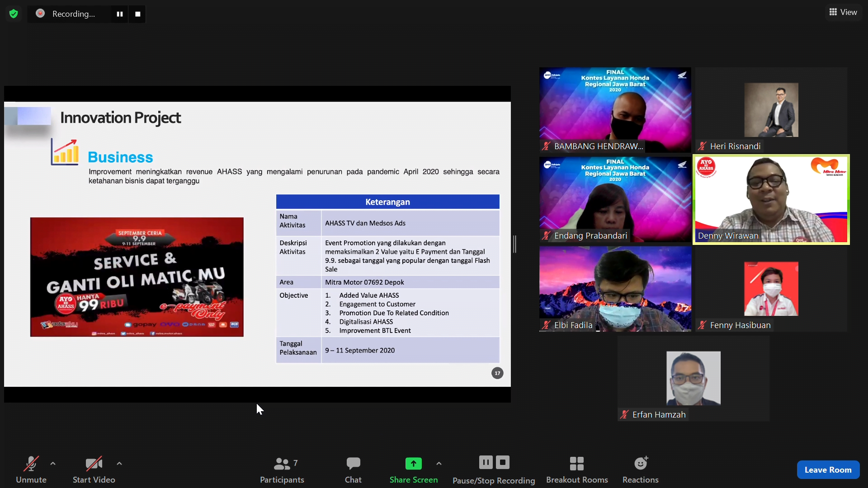
Task: Click 'Digitalisasi AHASS' objective item
Action: [x=366, y=322]
